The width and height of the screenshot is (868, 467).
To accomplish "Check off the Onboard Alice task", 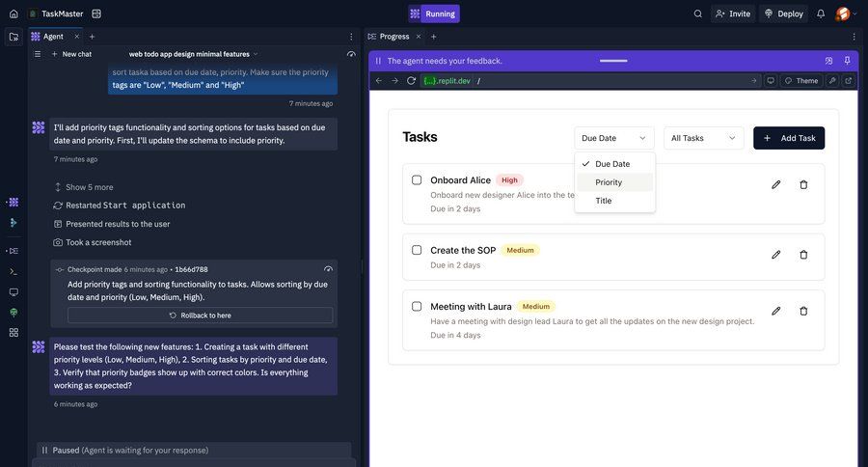I will click(x=417, y=180).
